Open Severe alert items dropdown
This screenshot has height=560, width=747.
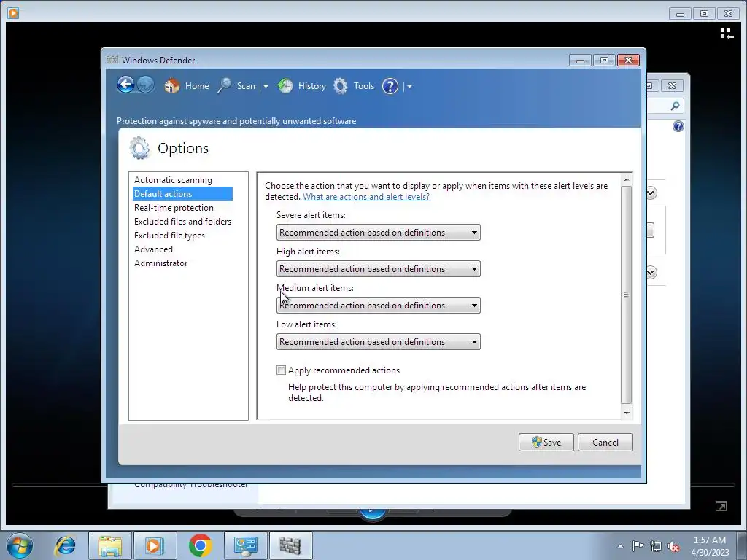click(379, 233)
